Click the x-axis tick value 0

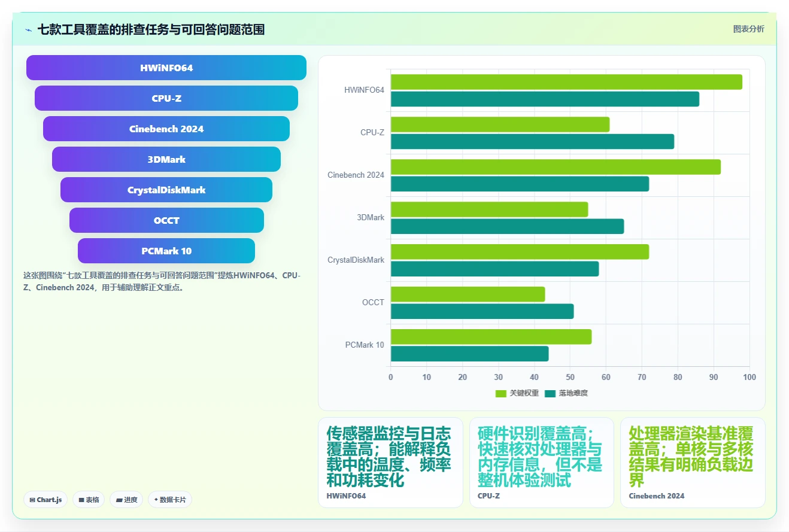pos(391,378)
